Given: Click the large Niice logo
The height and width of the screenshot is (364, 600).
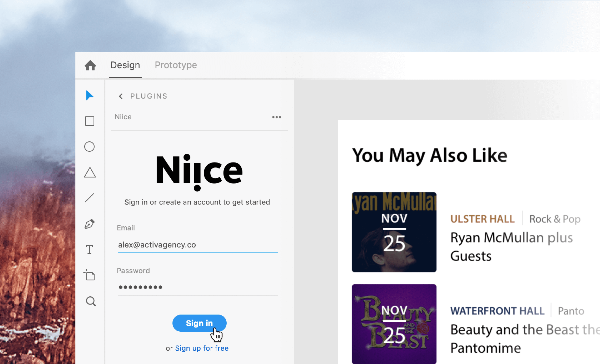Looking at the screenshot, I should (199, 173).
